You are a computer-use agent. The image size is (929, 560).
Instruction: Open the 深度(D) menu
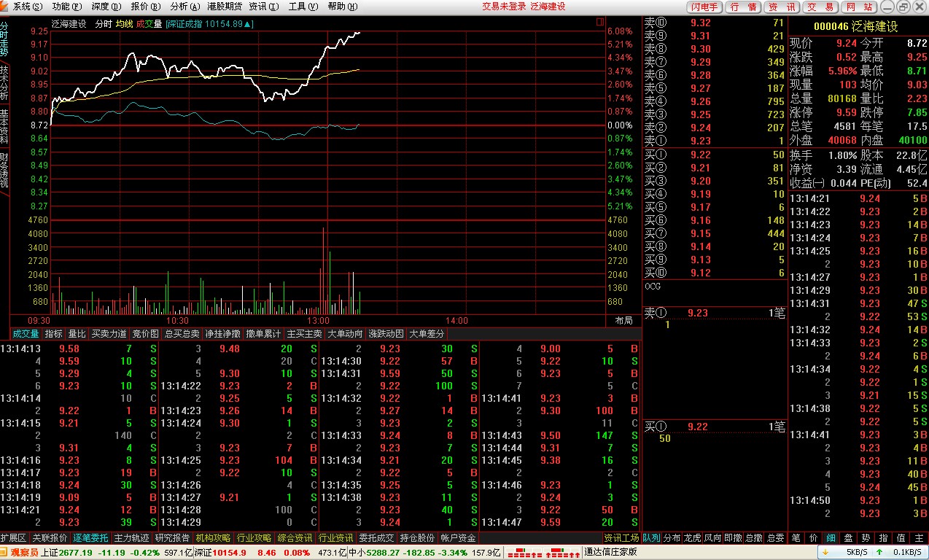pyautogui.click(x=106, y=7)
